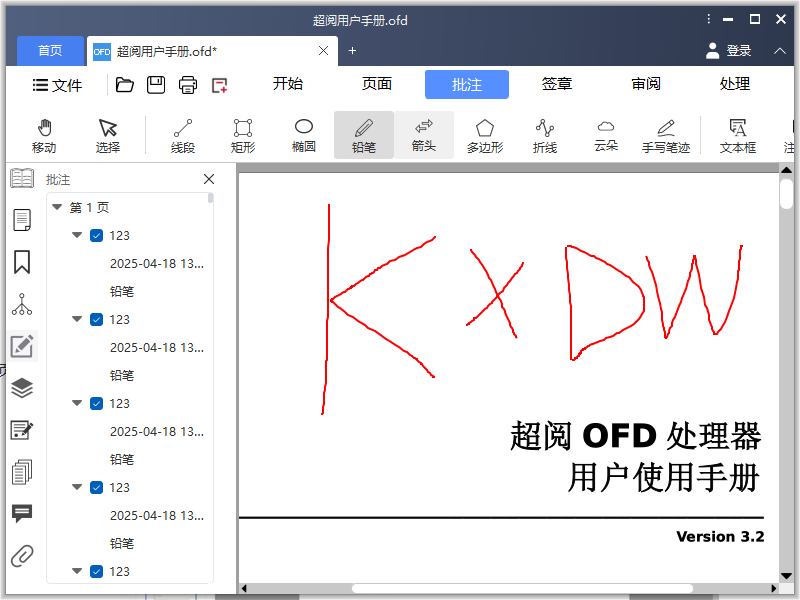Open the comments speech-bubble sidebar icon
Screen dimensions: 800x600
click(22, 513)
